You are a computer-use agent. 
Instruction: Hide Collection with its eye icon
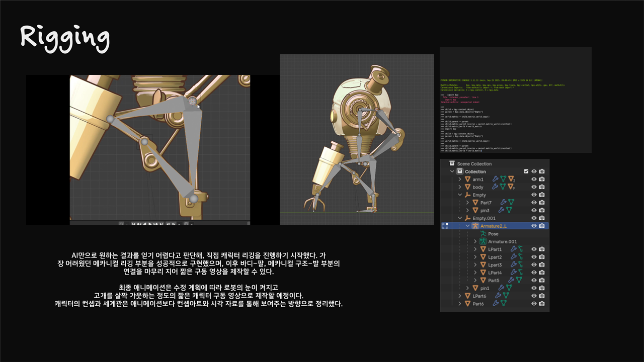pyautogui.click(x=534, y=171)
